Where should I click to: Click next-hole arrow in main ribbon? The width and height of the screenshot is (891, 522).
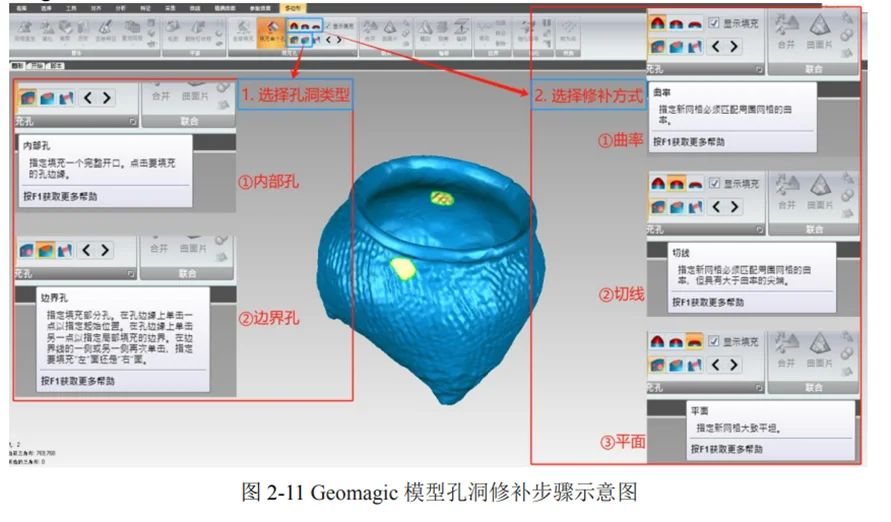[339, 40]
